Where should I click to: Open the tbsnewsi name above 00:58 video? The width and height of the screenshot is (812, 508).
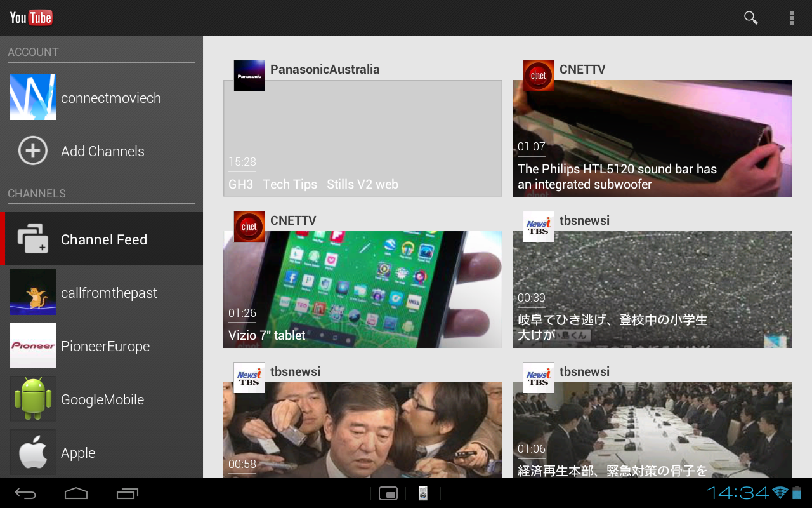(x=295, y=371)
